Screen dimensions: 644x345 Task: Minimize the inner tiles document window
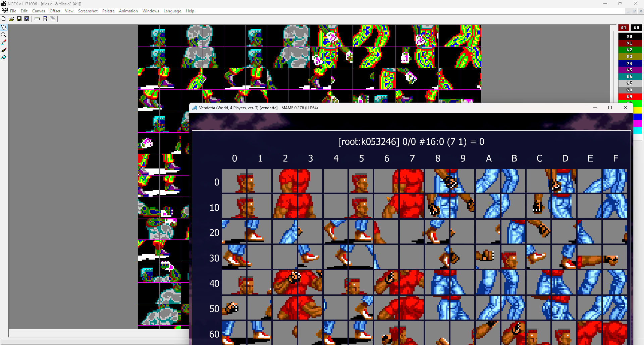pyautogui.click(x=627, y=11)
